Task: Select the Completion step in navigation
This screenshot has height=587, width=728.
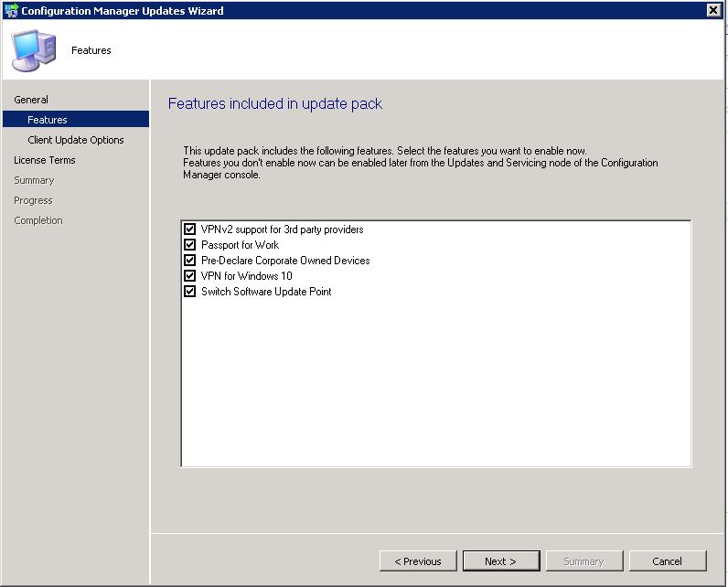Action: coord(38,220)
